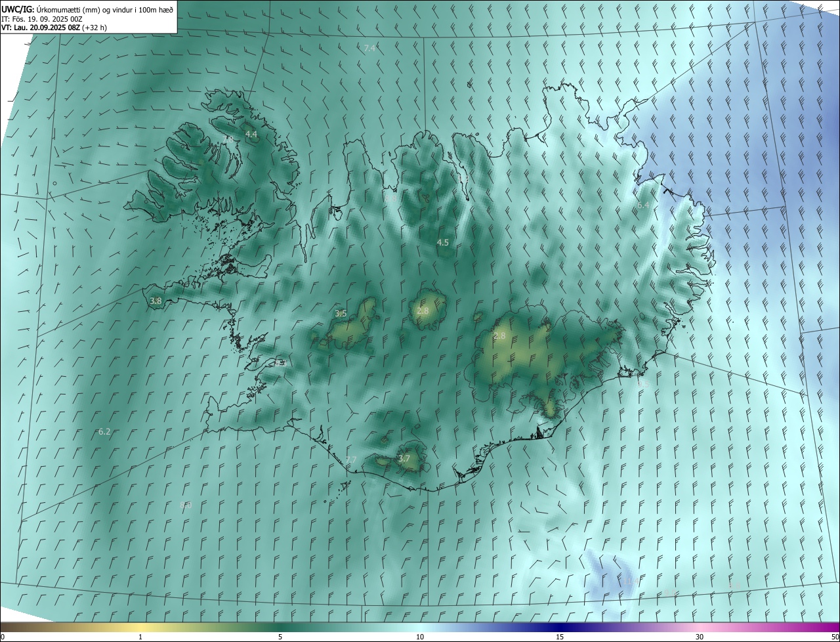This screenshot has width=840, height=642.
Task: Click the 10 tick label on the colorbar
Action: point(420,637)
